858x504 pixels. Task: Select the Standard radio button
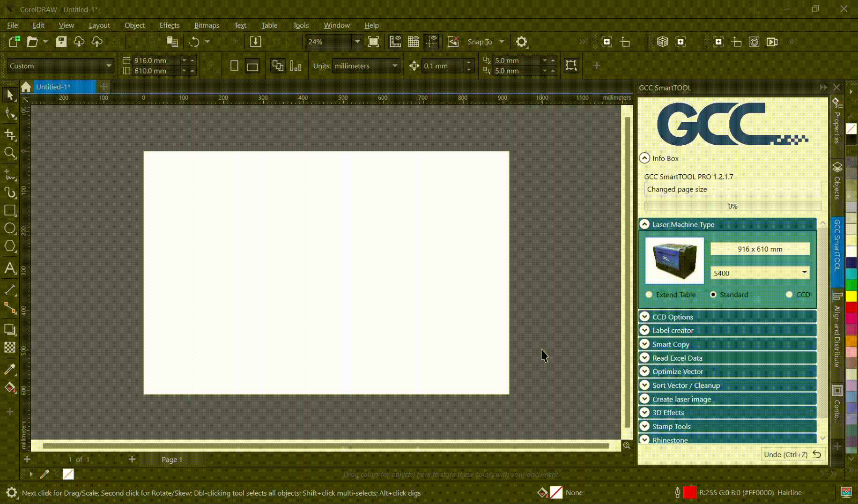pos(713,295)
